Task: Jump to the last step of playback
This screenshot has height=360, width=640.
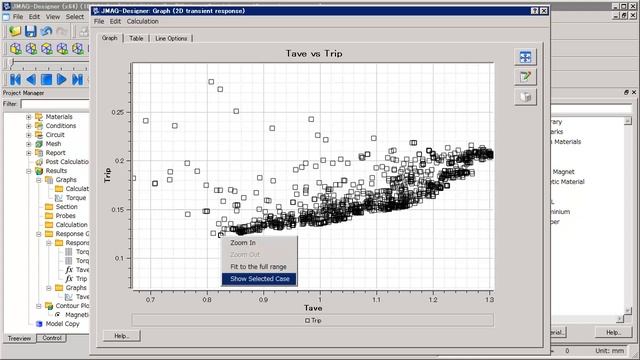Action: (77, 79)
